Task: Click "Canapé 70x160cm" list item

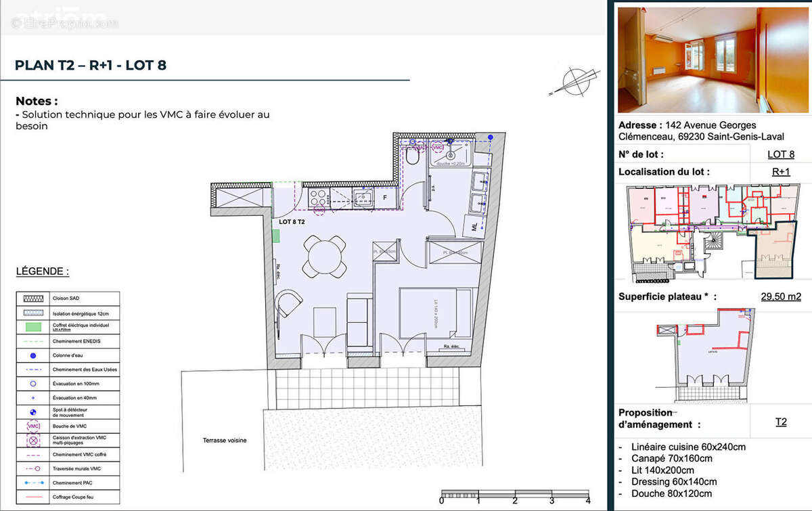Action: [671, 459]
